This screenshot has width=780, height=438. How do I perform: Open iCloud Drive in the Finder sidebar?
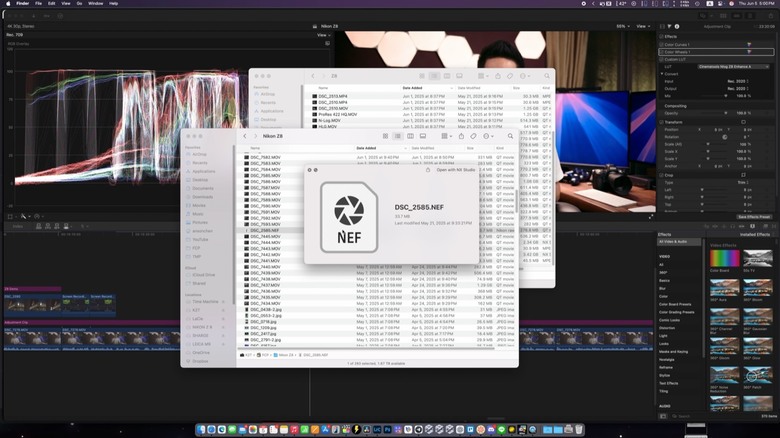(203, 275)
